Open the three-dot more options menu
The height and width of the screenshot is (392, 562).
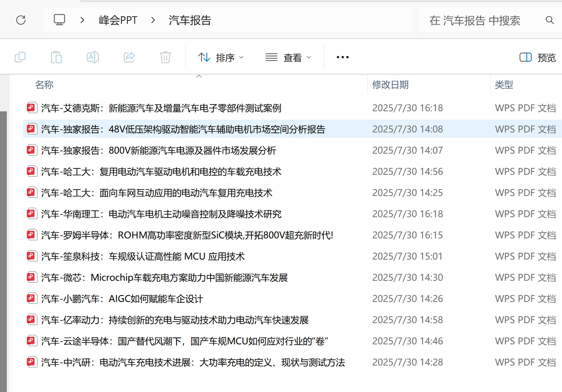(343, 57)
